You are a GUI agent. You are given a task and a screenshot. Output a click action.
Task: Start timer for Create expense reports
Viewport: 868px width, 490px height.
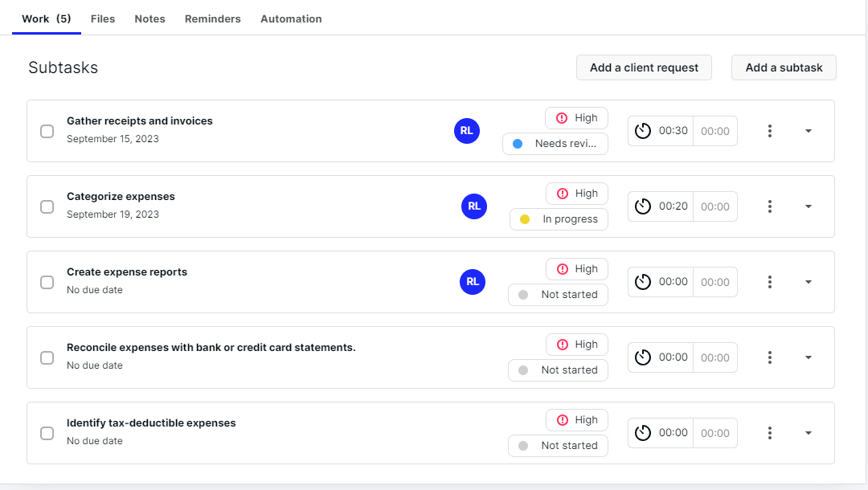coord(643,282)
